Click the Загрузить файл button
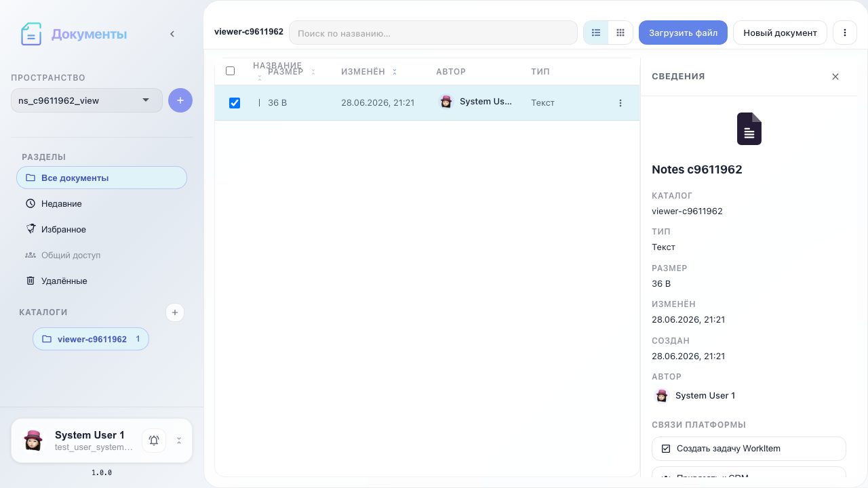Viewport: 868px width, 488px height. tap(683, 33)
